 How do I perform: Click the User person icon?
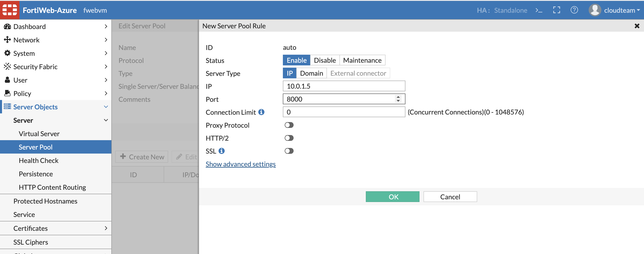pos(7,80)
